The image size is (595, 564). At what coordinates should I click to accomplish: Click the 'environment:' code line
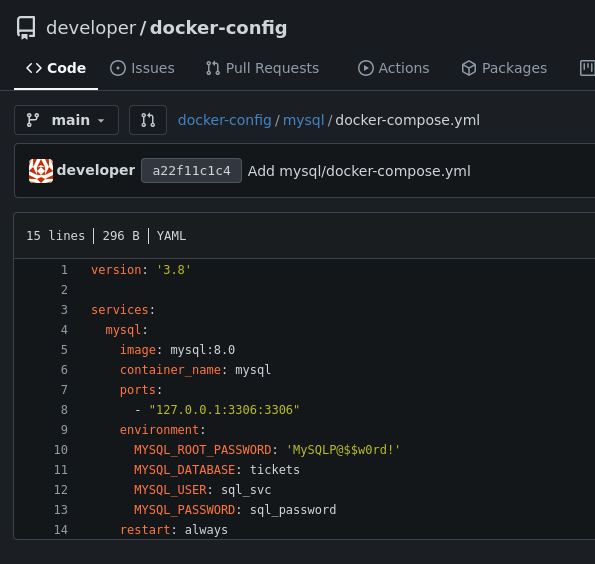point(163,430)
